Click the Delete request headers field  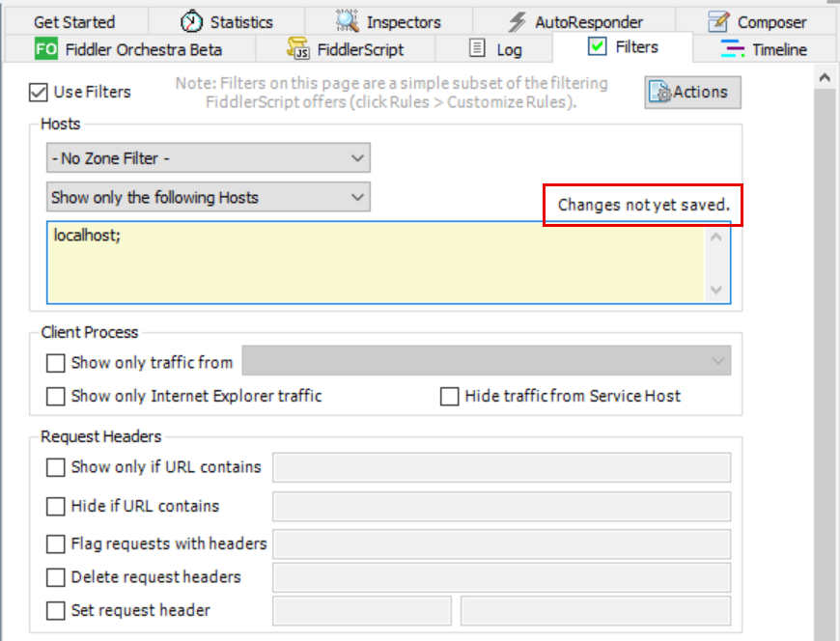tap(501, 578)
